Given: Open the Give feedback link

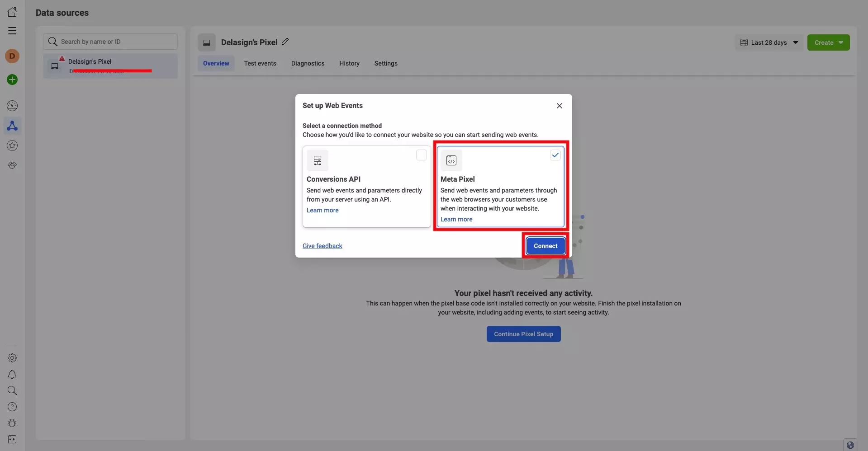Looking at the screenshot, I should 323,246.
